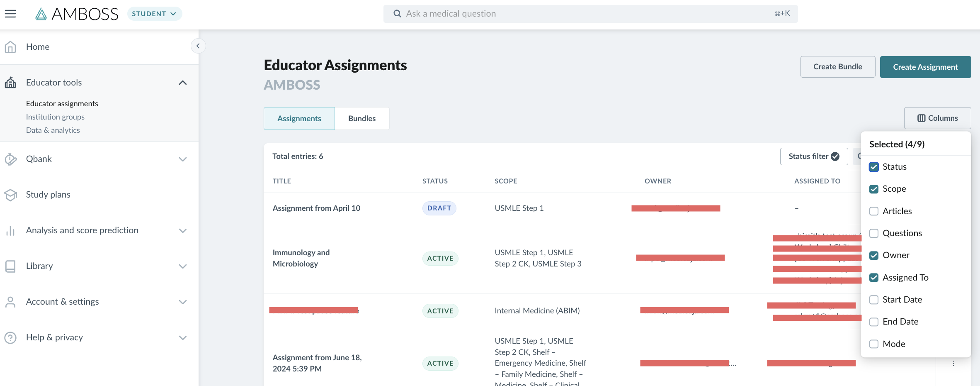This screenshot has height=386, width=980.
Task: Enable the End Date column checkbox
Action: (874, 322)
